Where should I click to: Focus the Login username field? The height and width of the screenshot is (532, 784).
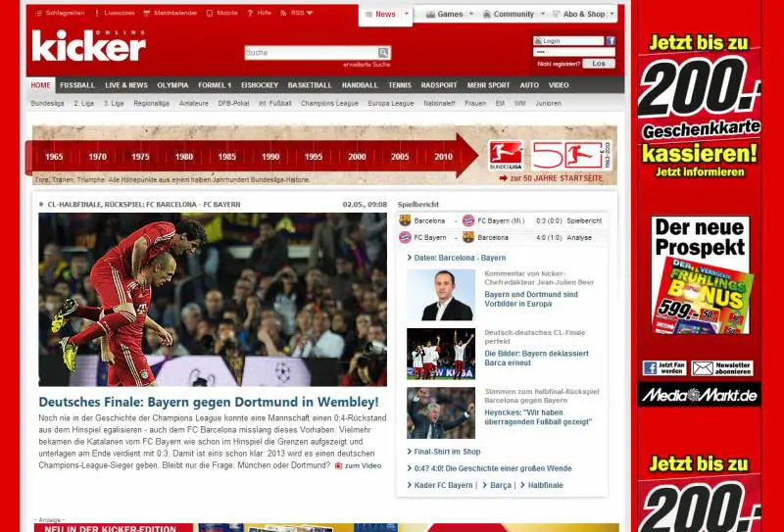pos(568,41)
